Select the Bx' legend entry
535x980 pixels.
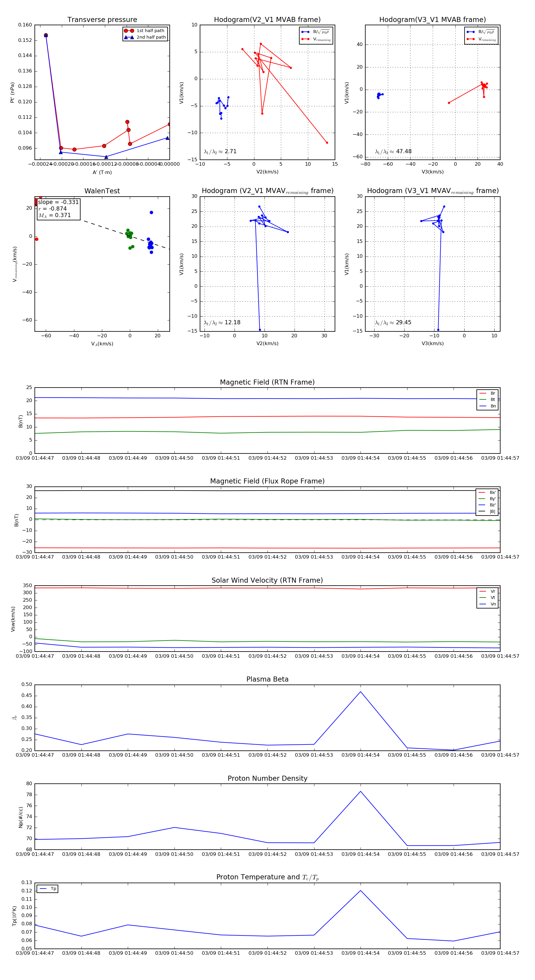487,492
